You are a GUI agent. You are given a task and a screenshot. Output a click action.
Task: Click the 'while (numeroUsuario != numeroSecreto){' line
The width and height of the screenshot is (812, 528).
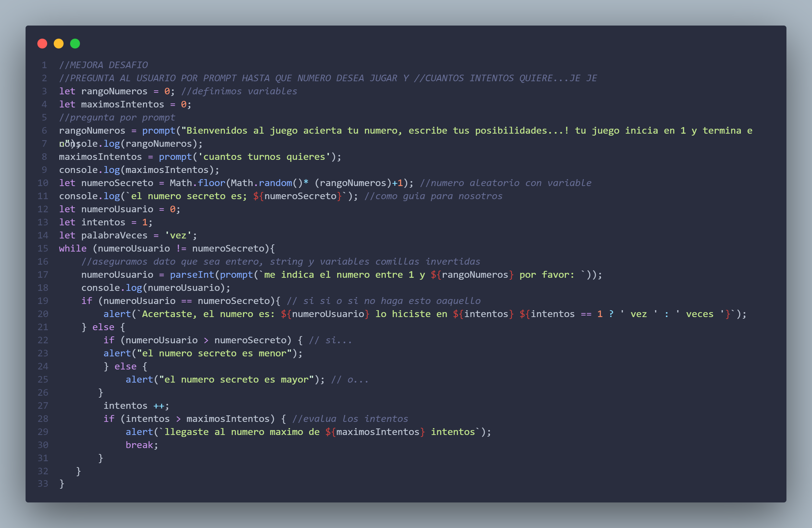pos(167,248)
